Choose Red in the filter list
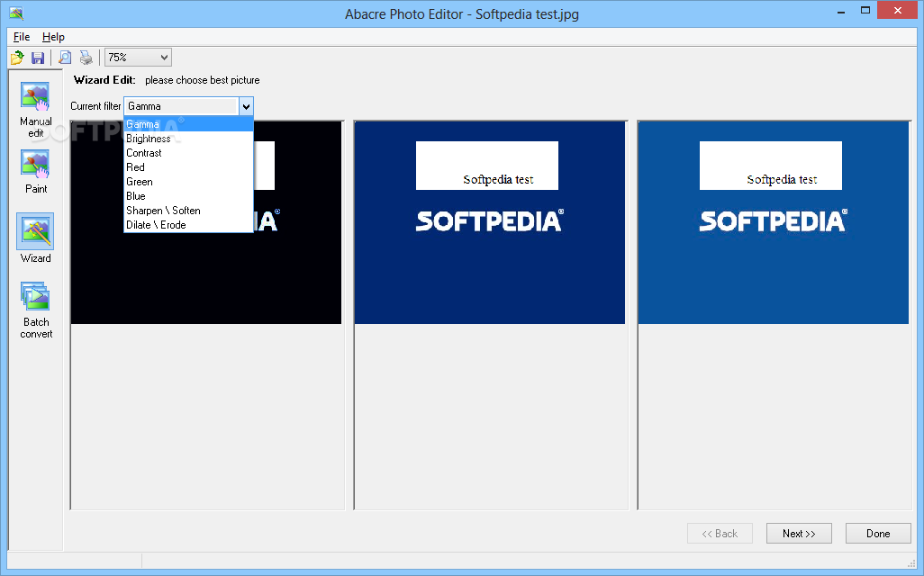Screen dimensions: 924x576 188,167
